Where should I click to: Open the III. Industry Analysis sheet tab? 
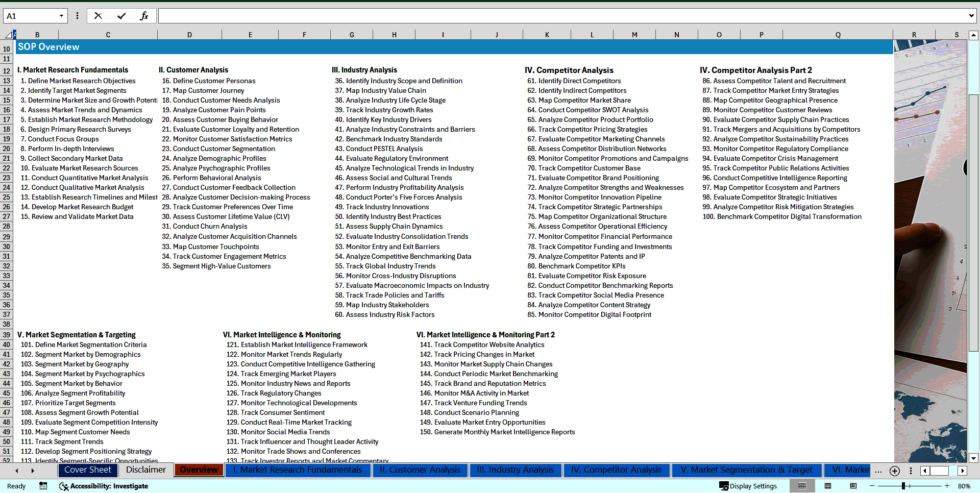pyautogui.click(x=514, y=470)
